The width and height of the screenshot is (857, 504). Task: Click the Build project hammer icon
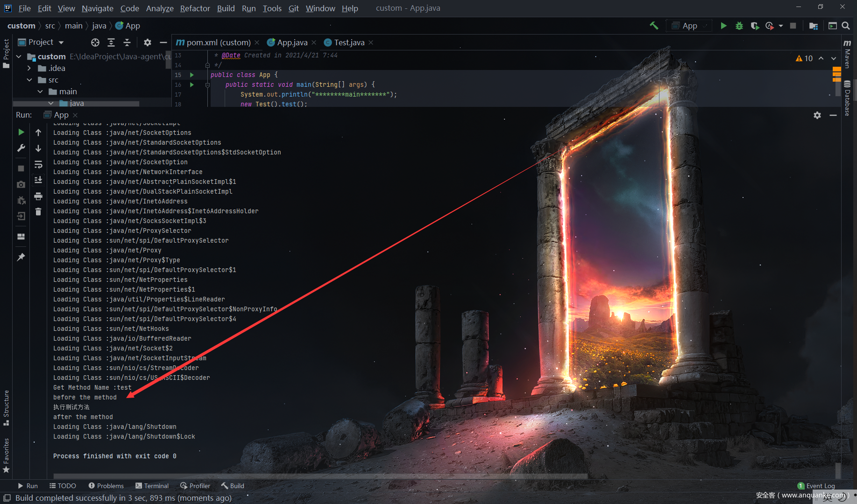pyautogui.click(x=654, y=26)
